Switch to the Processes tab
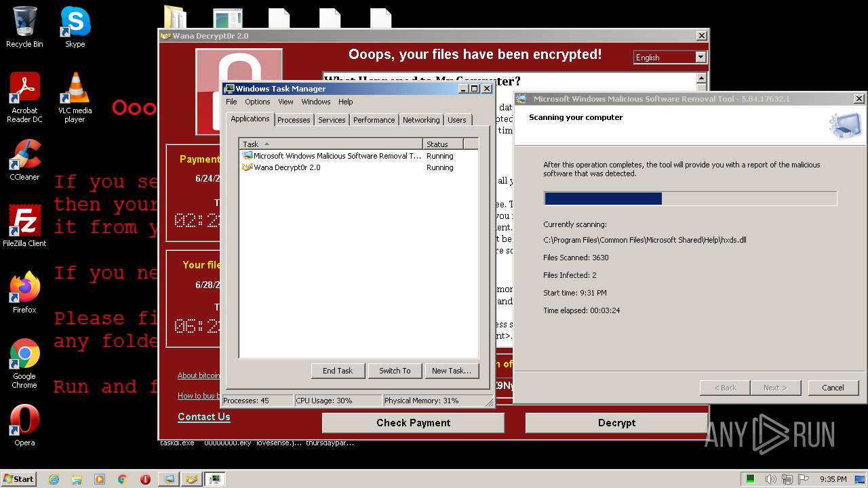This screenshot has width=868, height=488. 294,120
